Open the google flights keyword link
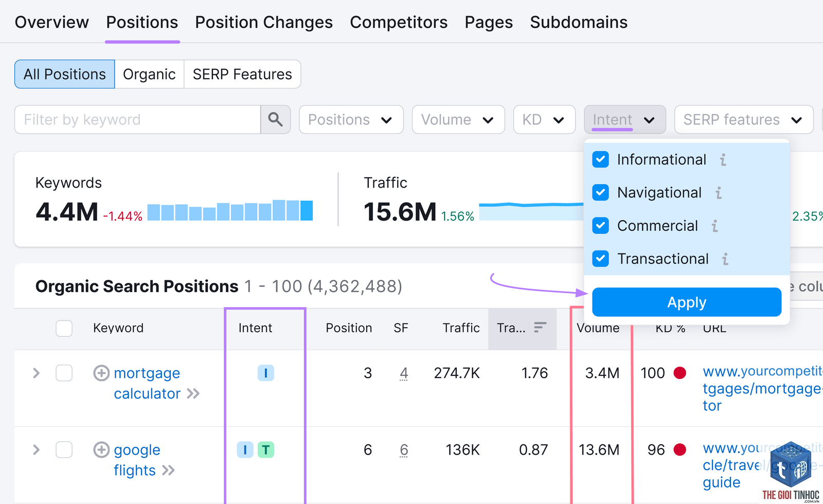823x504 pixels. point(137,460)
